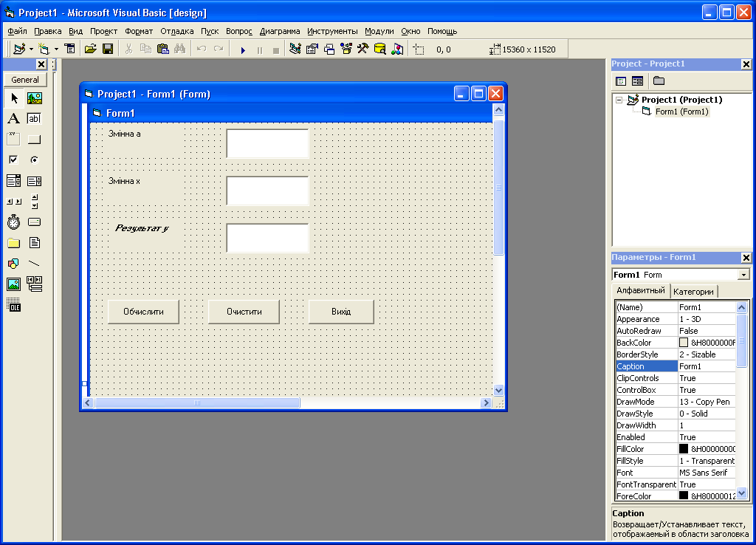Select the vertical scrollbar tool
Screen dimensions: 756x545
(x=34, y=202)
